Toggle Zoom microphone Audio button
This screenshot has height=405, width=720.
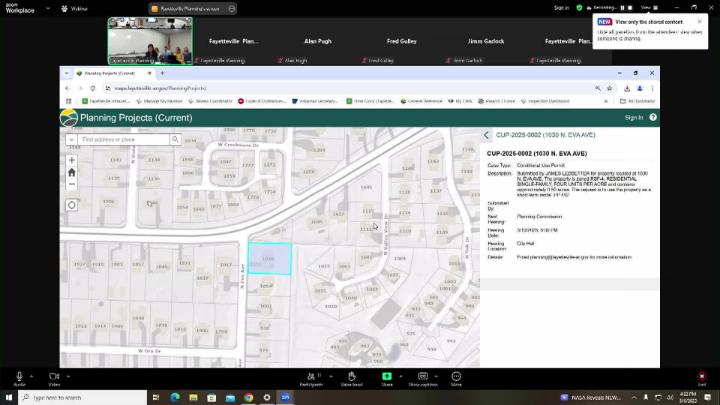[x=19, y=379]
